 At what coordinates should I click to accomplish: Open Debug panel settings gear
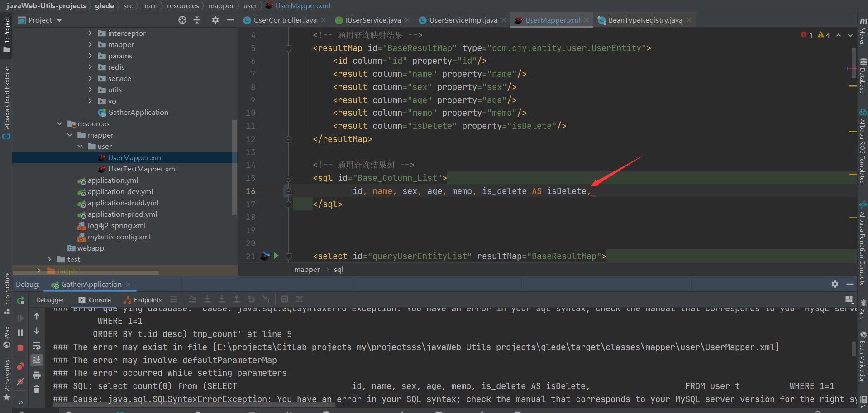pos(835,284)
